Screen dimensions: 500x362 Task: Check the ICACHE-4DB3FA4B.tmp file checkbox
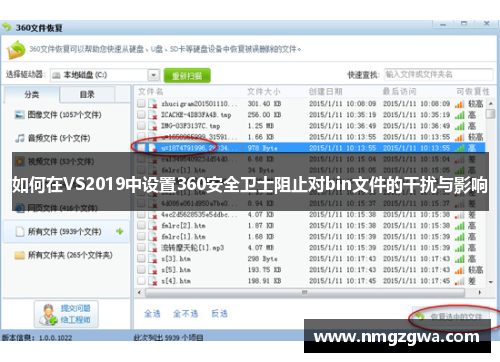[x=141, y=114]
